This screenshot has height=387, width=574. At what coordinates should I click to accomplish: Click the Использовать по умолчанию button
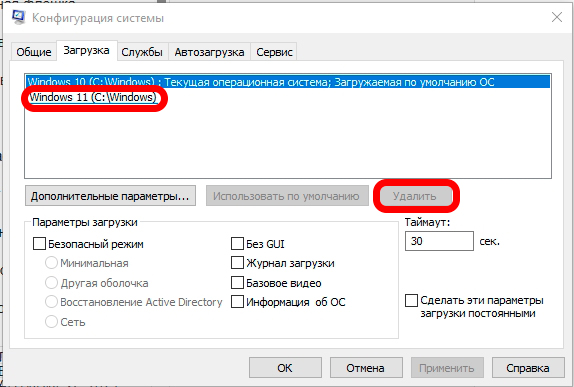point(287,196)
